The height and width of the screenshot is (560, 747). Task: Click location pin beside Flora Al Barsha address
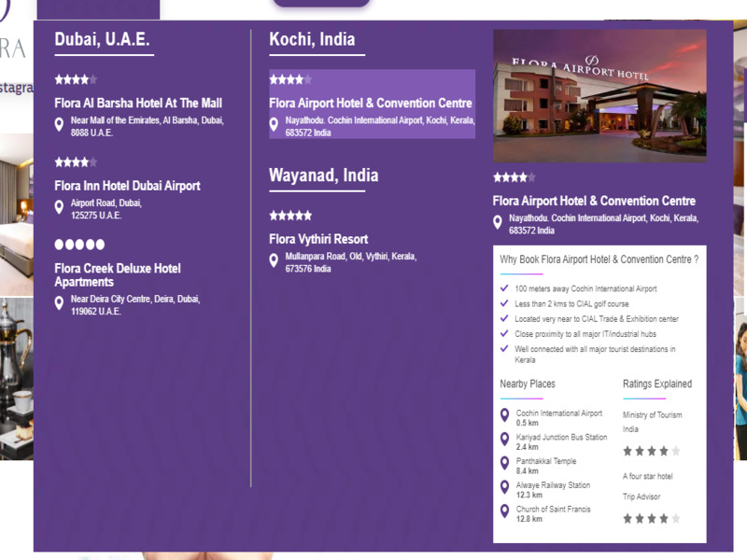point(59,125)
